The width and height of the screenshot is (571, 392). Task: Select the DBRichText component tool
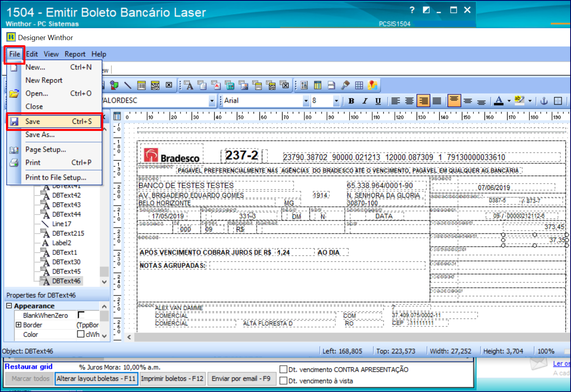pyautogui.click(x=216, y=85)
